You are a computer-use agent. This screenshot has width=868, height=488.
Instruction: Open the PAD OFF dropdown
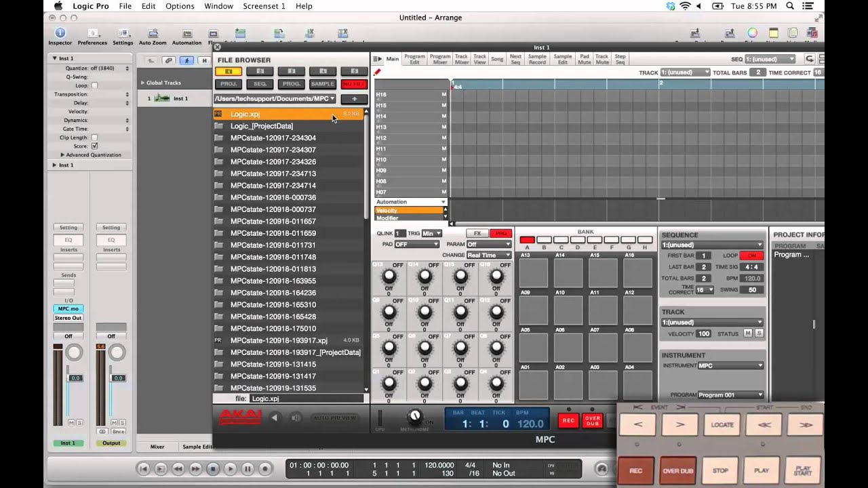coord(416,244)
